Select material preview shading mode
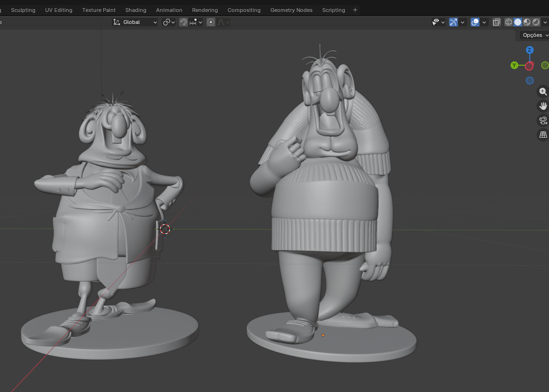Image resolution: width=549 pixels, height=392 pixels. click(527, 22)
